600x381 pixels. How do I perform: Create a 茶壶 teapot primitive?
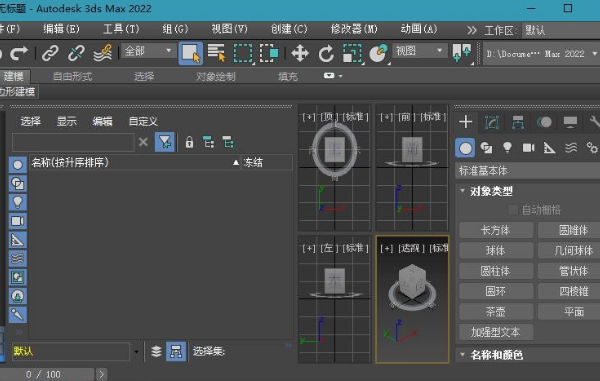click(x=496, y=312)
